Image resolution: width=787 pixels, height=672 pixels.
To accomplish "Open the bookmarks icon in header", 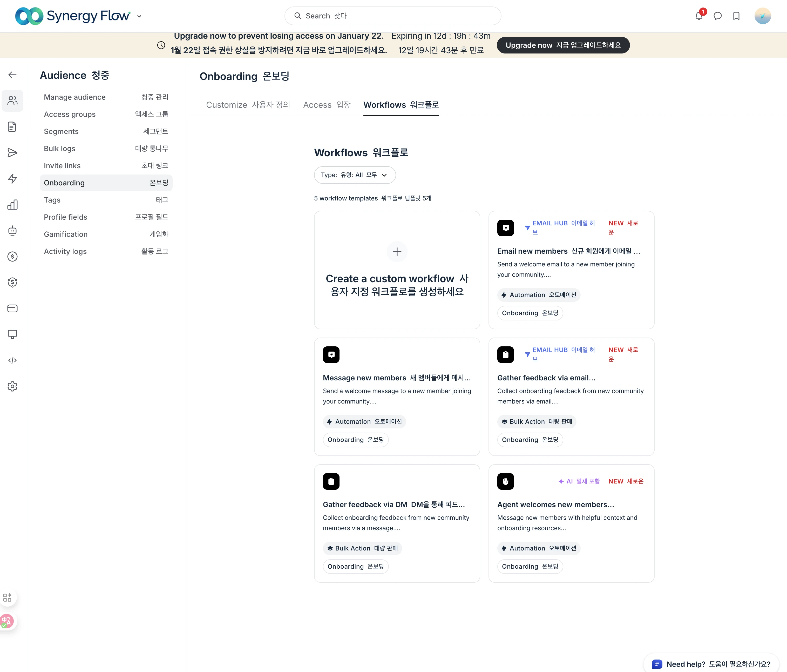I will 736,16.
